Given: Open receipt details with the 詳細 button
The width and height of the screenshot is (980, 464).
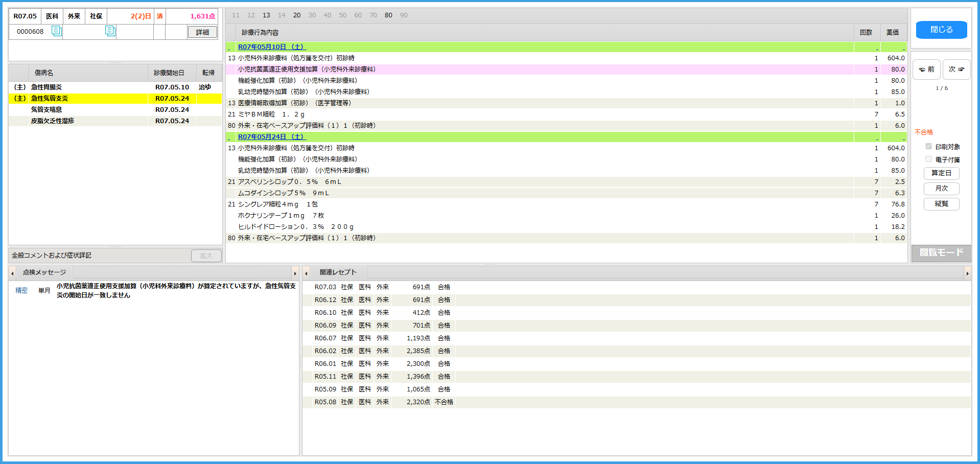Looking at the screenshot, I should (x=202, y=32).
